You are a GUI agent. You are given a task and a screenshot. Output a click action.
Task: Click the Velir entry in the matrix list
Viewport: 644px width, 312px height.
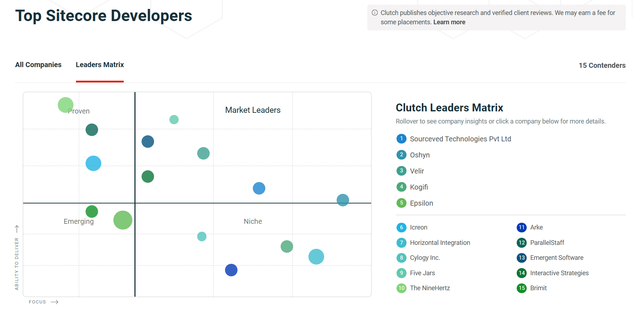(x=417, y=171)
